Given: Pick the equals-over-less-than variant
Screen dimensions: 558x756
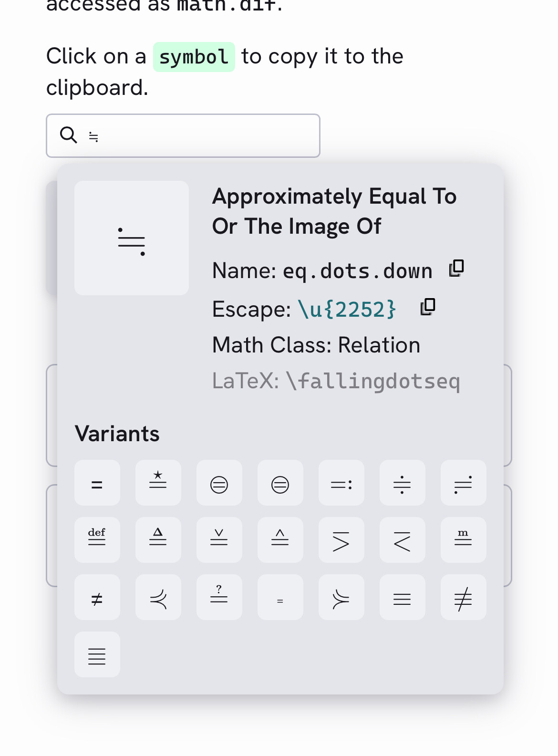Looking at the screenshot, I should 402,540.
